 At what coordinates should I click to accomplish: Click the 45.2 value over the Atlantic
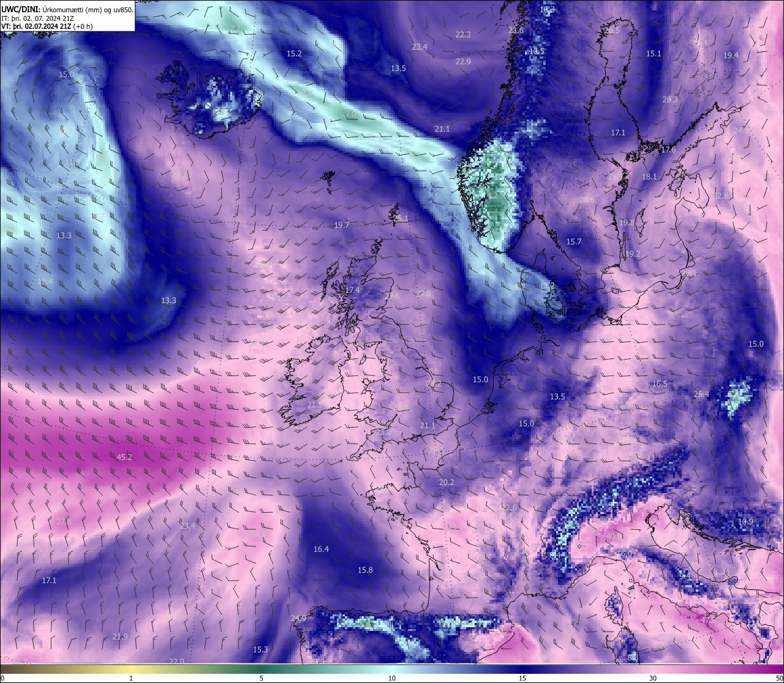point(124,457)
